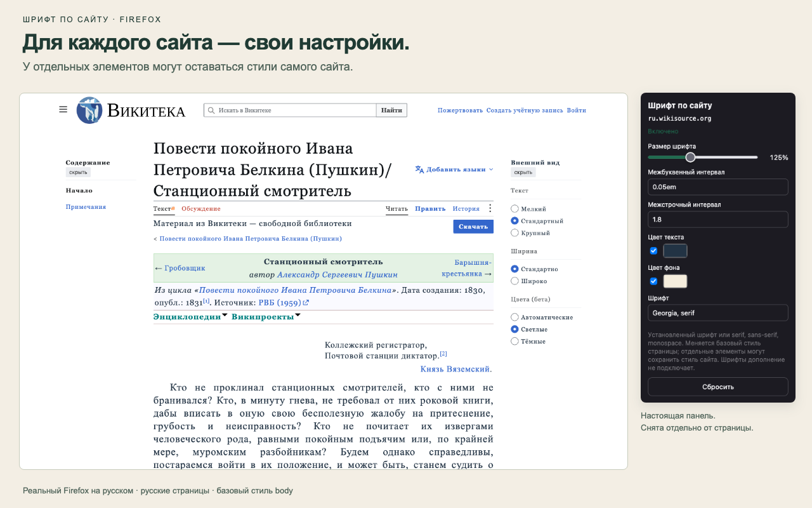Uncheck the Цвет текста checkbox

coord(653,251)
